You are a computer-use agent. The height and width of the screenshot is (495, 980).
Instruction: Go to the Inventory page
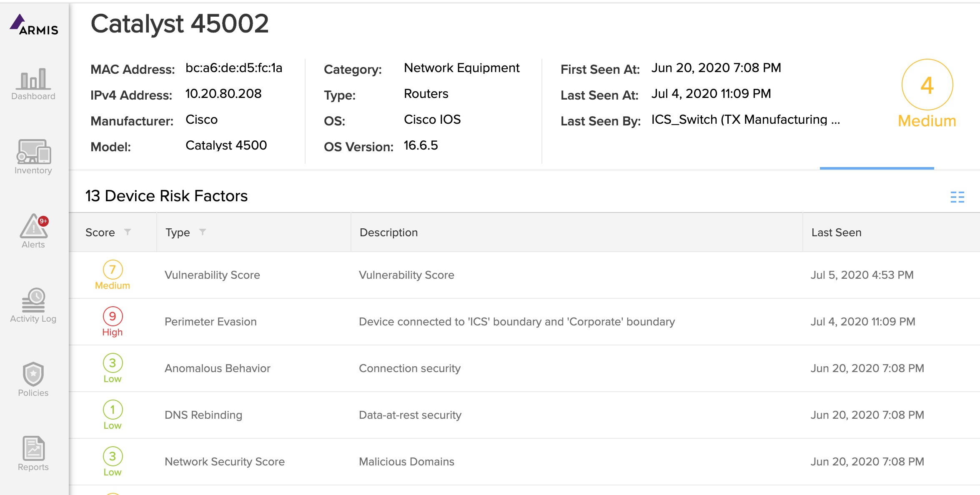coord(33,157)
